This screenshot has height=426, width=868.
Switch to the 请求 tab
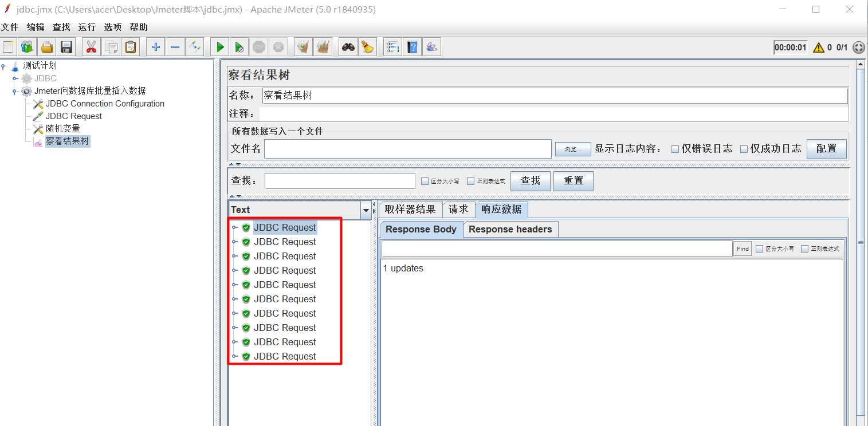[458, 210]
